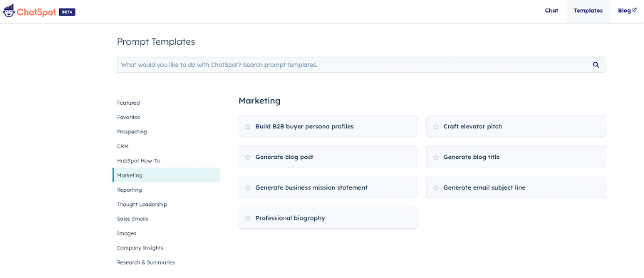Screen dimensions: 644x278
Task: Click the Prompt Templates heading
Action: click(x=156, y=41)
